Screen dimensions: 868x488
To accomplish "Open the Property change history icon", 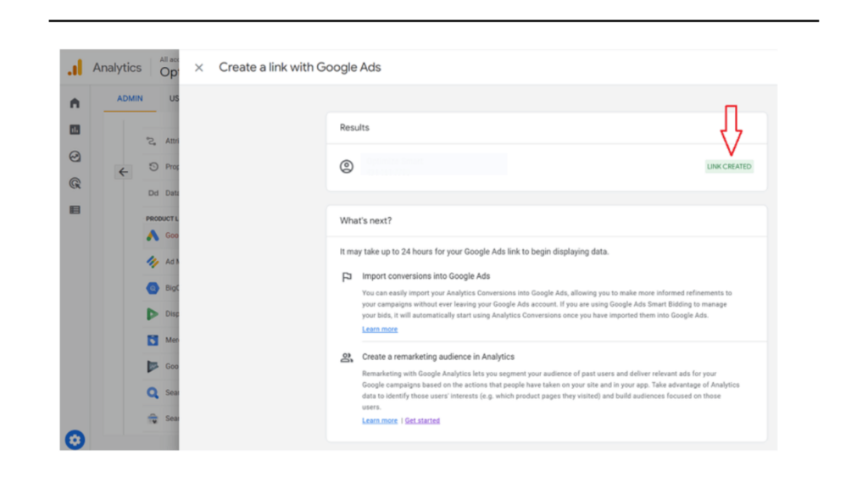I will (153, 167).
